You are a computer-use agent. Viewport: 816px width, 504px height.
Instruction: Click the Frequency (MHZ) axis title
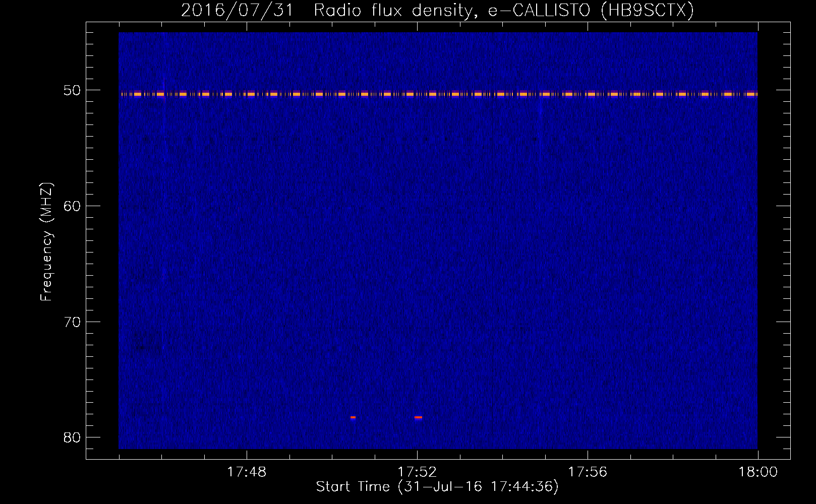pos(46,242)
